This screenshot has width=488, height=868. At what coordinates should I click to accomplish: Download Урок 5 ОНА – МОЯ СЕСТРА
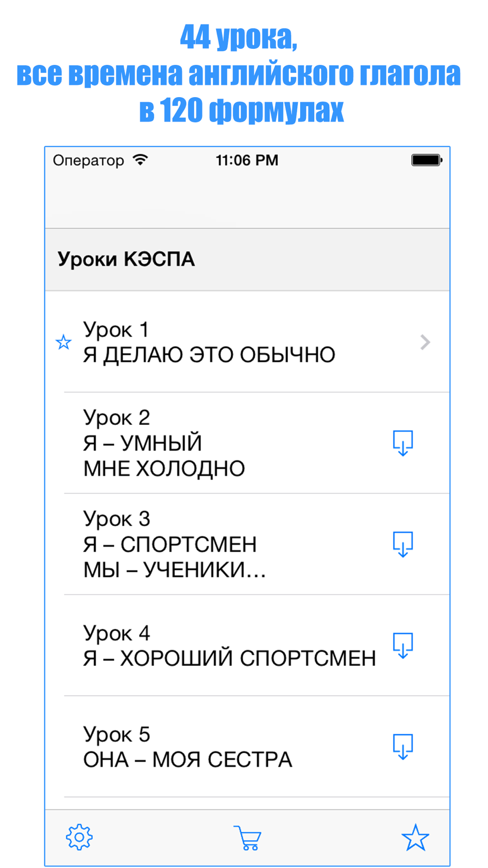(x=403, y=746)
